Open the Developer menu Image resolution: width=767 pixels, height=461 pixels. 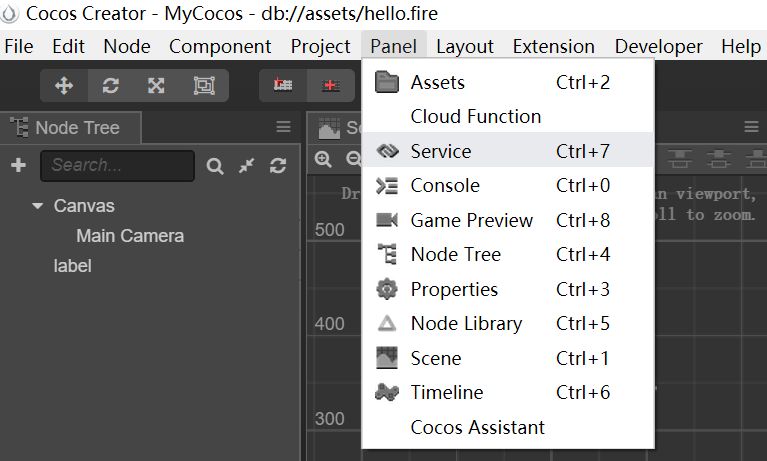(x=658, y=46)
